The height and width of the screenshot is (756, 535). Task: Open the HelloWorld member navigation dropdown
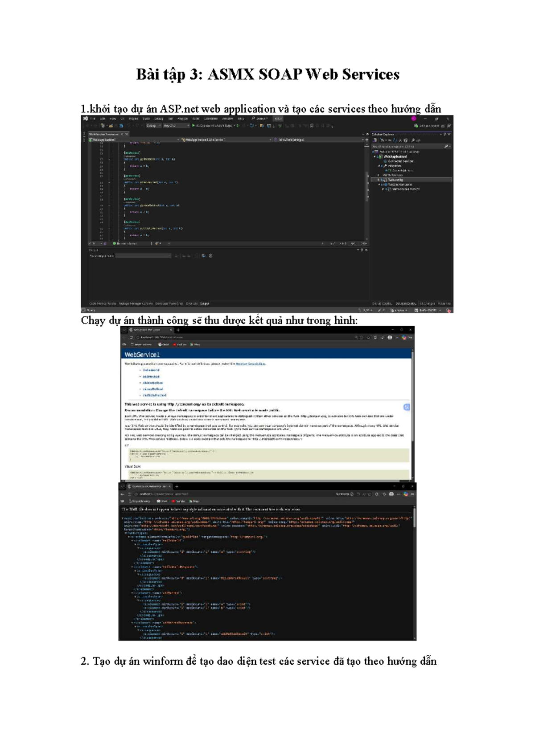[318, 140]
